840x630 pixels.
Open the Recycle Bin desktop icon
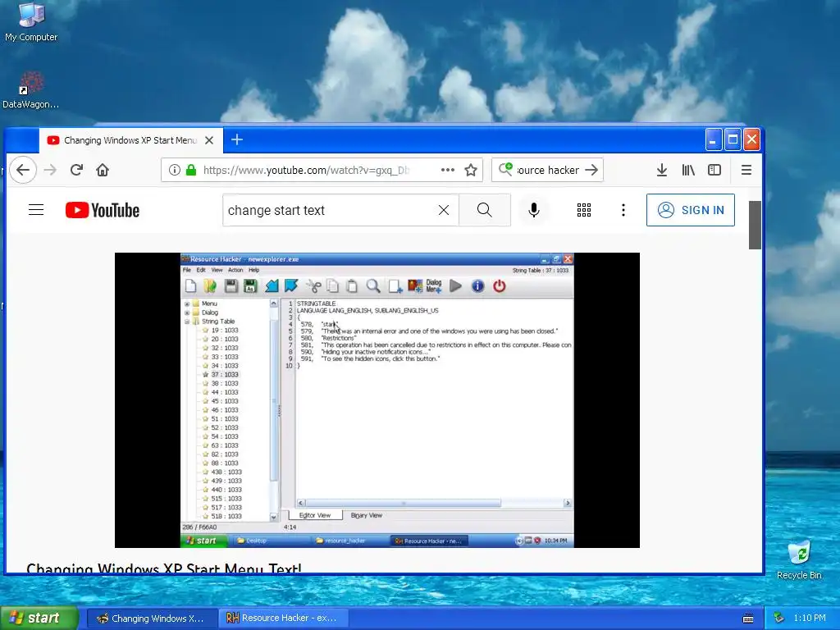point(799,560)
